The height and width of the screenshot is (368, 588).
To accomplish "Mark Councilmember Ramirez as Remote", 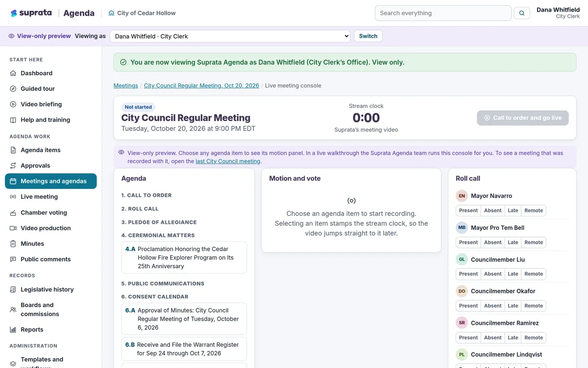I will (x=534, y=338).
